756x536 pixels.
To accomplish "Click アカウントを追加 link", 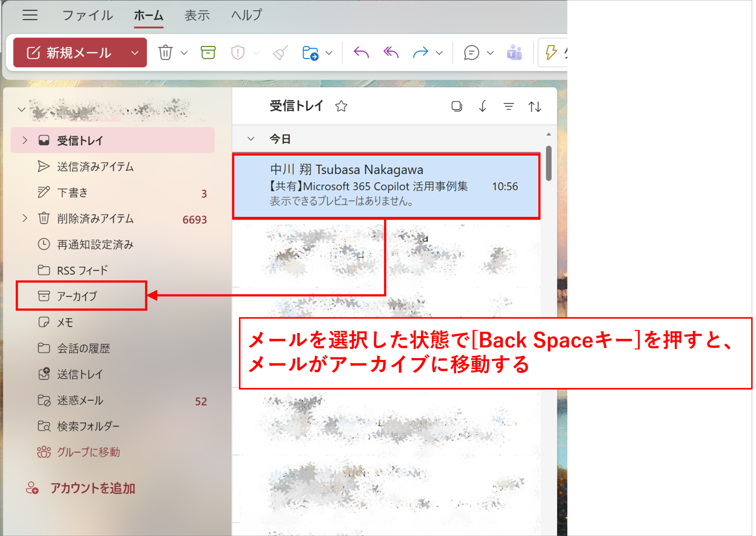I will (x=93, y=488).
